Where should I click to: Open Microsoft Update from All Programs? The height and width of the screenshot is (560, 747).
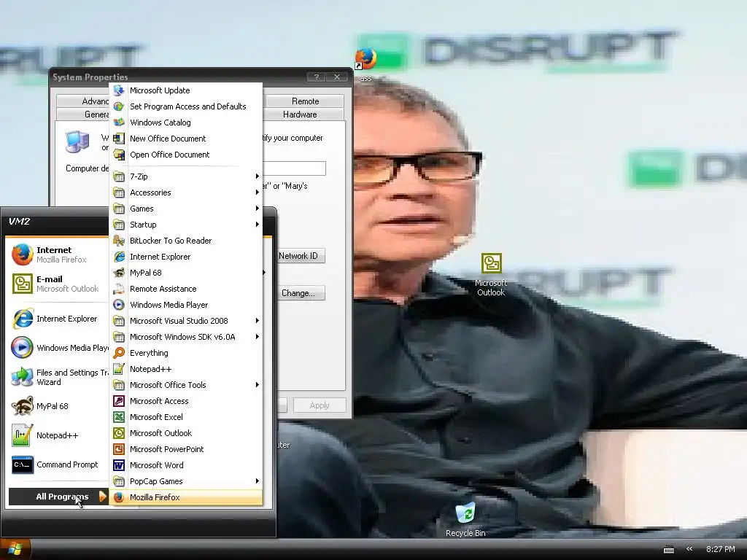186,90
